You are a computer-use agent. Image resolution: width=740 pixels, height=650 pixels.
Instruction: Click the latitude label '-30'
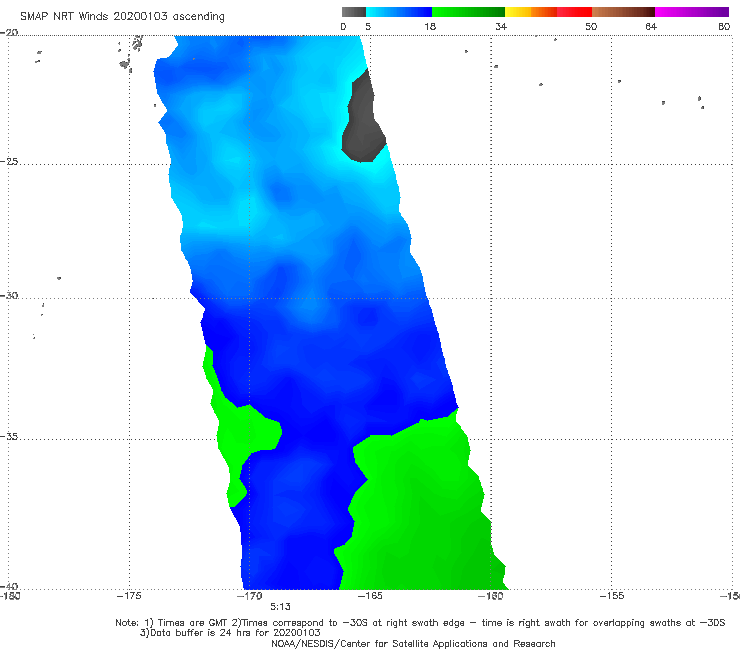(x=9, y=295)
